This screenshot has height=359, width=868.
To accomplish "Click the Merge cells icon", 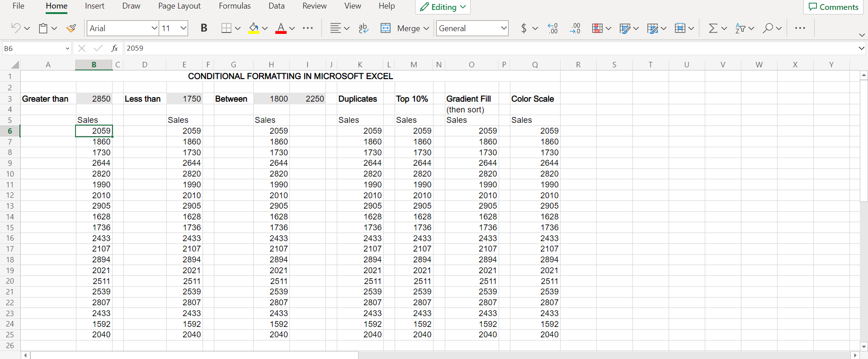I will click(x=386, y=28).
